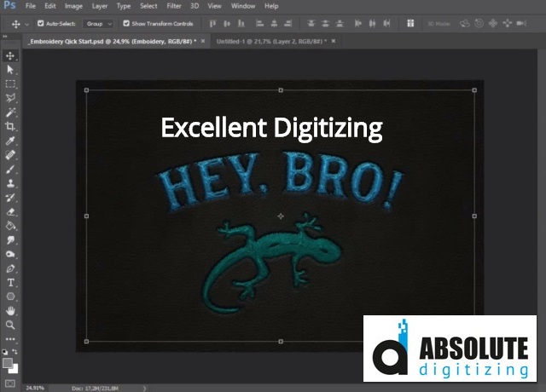Toggle the Auto-Select checkbox

point(41,23)
